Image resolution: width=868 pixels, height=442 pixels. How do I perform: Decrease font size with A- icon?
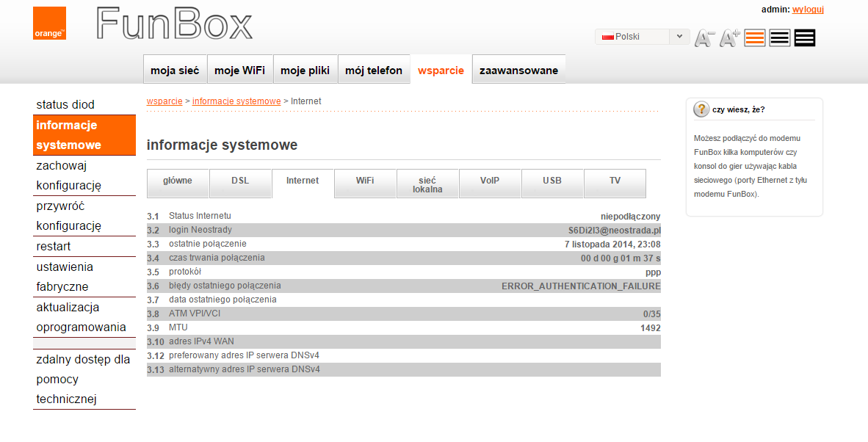705,37
